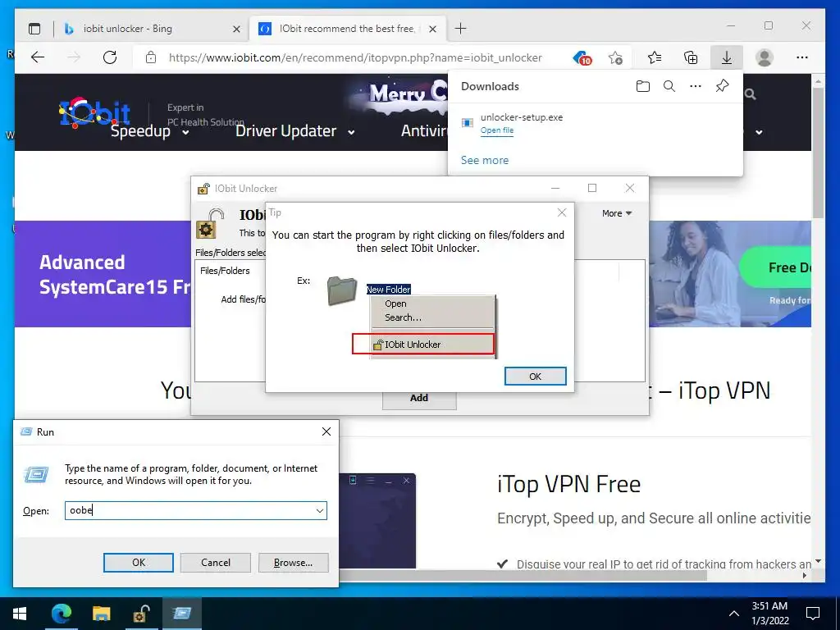The image size is (840, 630).
Task: Pin the Downloads panel
Action: coord(722,85)
